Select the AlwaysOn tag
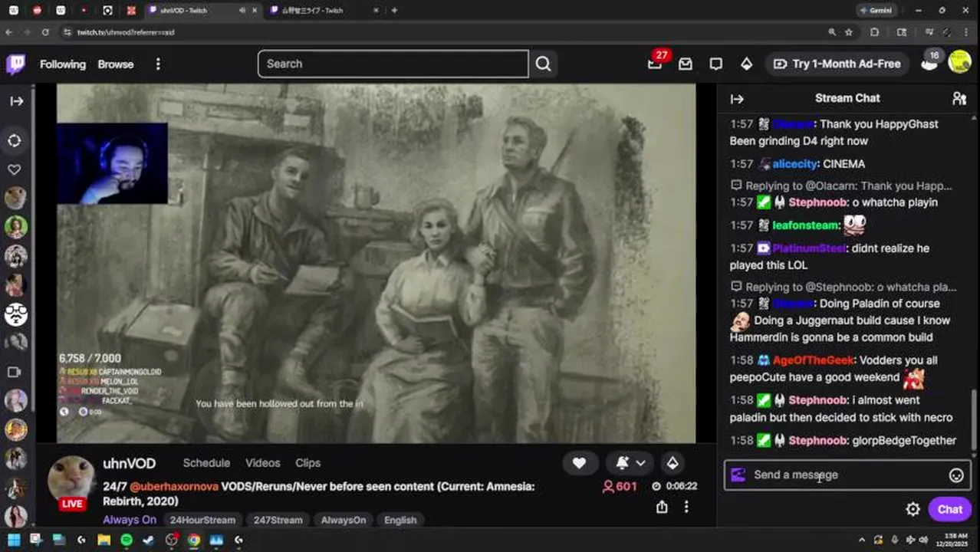Image resolution: width=980 pixels, height=552 pixels. pyautogui.click(x=343, y=520)
